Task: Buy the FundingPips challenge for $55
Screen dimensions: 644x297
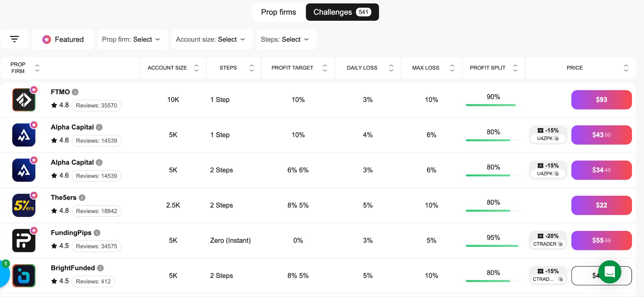Action: [x=601, y=241]
